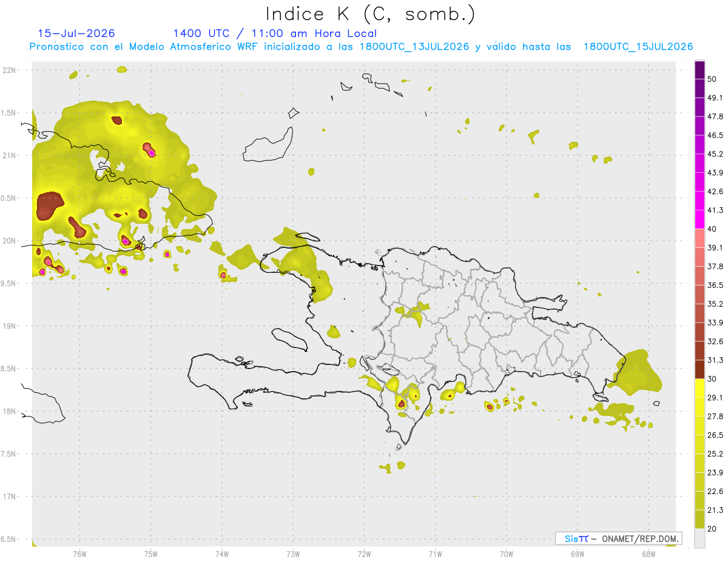Click the 22.6 value on the color scale

(x=715, y=492)
